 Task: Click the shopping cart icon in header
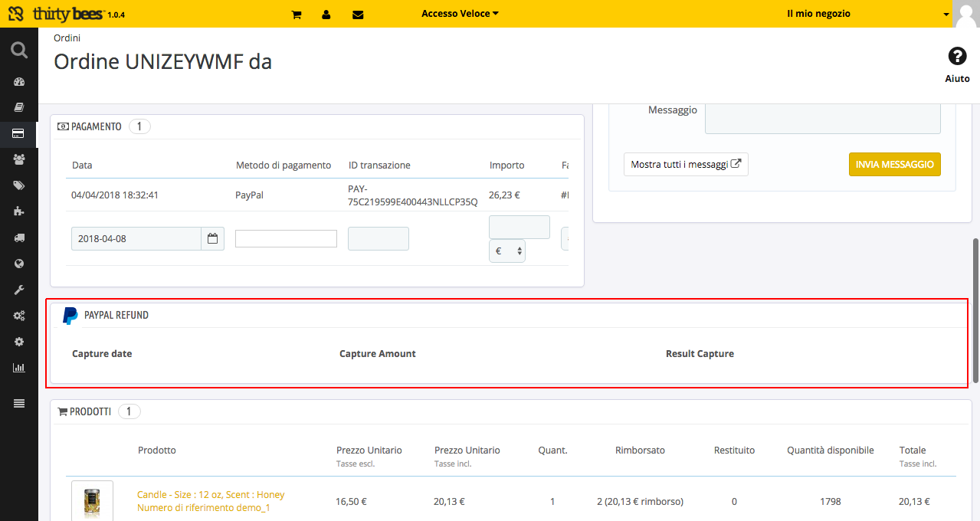click(x=297, y=15)
